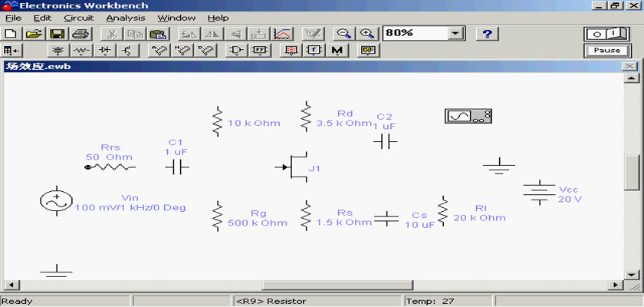Zoom out with magnifier minus icon
This screenshot has width=644, height=307.
coord(343,34)
